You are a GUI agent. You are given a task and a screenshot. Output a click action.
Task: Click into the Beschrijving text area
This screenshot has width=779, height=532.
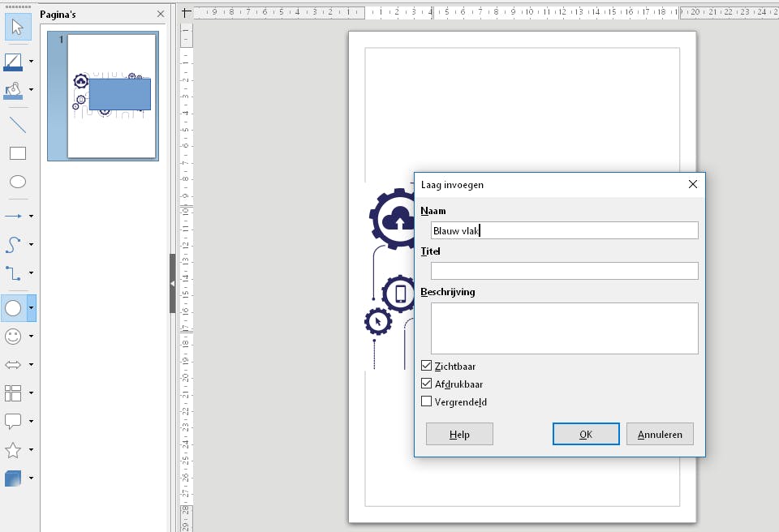tap(565, 328)
